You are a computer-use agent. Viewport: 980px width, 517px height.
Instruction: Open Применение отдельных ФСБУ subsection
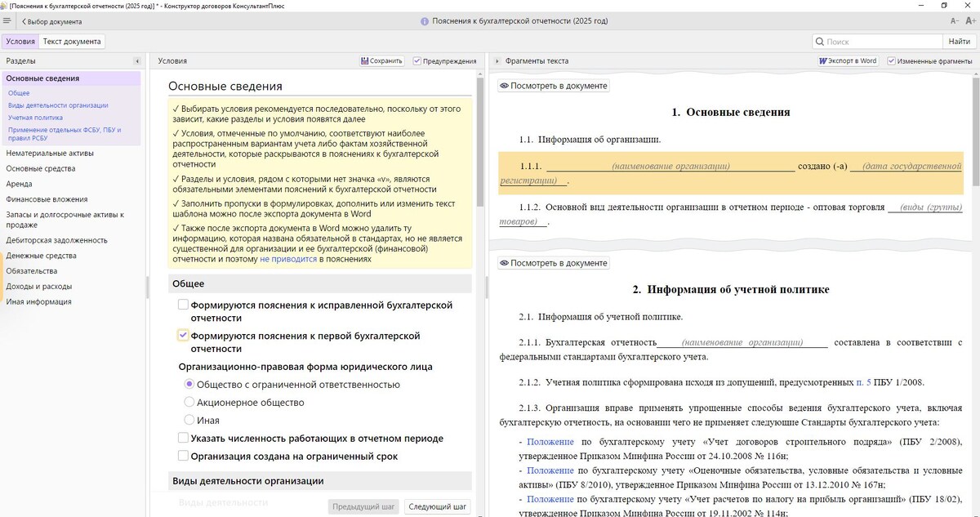pyautogui.click(x=65, y=133)
